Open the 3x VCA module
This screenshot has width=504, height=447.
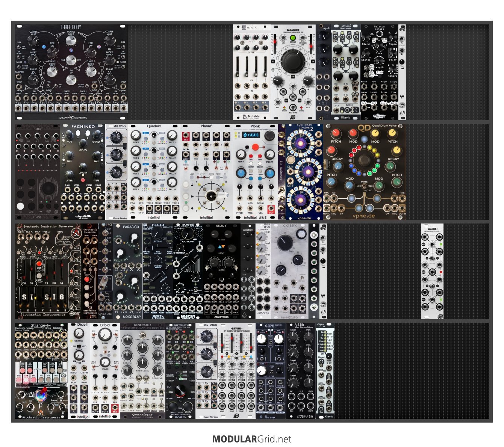pyautogui.click(x=207, y=371)
